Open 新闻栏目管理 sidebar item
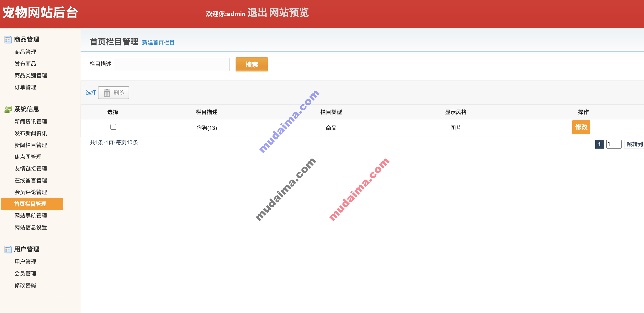 coord(31,145)
